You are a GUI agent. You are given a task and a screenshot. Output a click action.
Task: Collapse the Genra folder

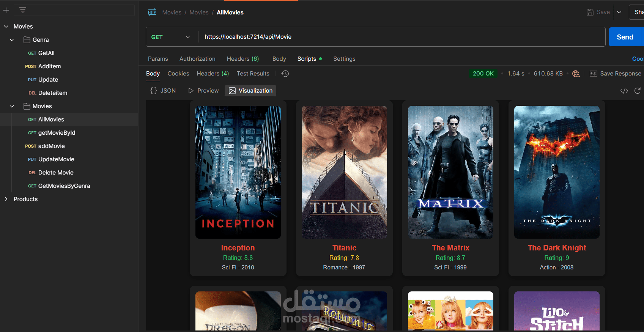12,40
